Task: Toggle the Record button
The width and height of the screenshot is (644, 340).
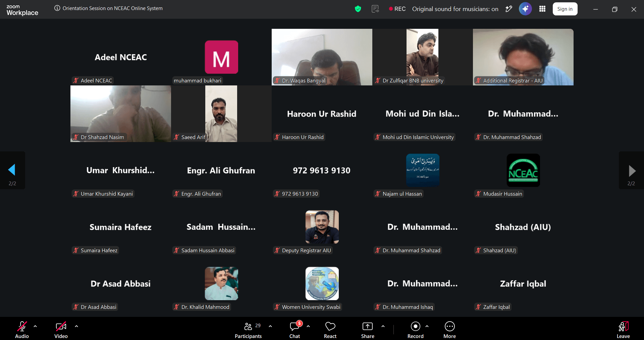Action: tap(415, 326)
